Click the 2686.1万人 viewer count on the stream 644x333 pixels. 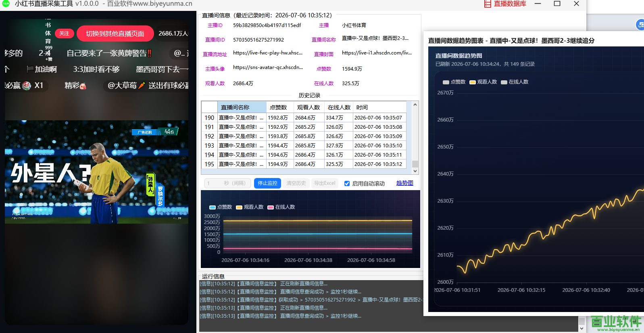(173, 34)
